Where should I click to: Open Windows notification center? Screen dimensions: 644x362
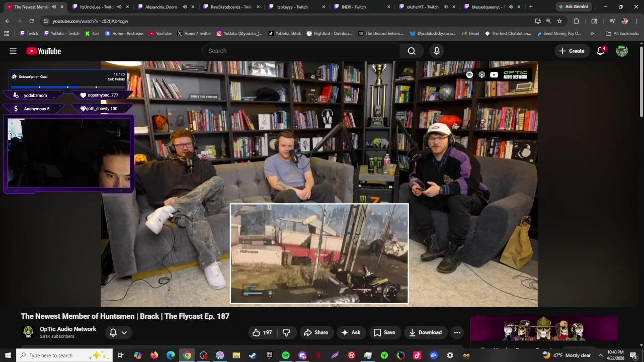(x=633, y=355)
